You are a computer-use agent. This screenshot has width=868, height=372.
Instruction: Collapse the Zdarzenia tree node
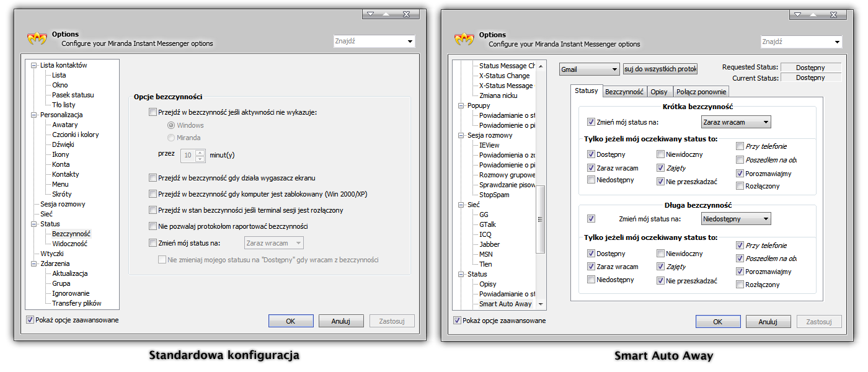point(34,263)
